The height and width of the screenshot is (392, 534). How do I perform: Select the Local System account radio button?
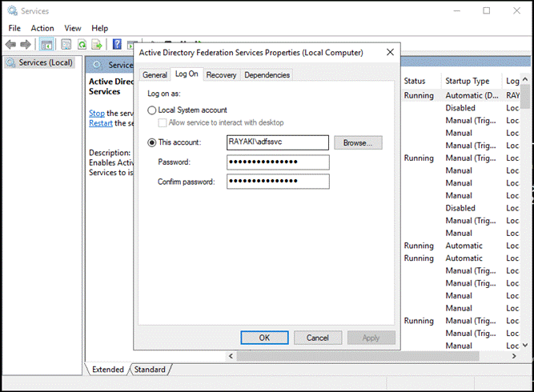point(151,110)
